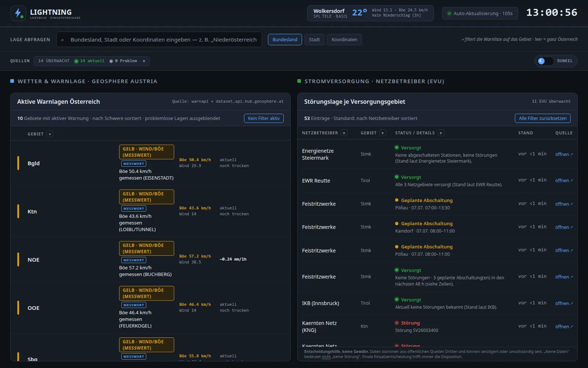This screenshot has height=368, width=588.
Task: Click the QUELLE column header
Action: (564, 133)
